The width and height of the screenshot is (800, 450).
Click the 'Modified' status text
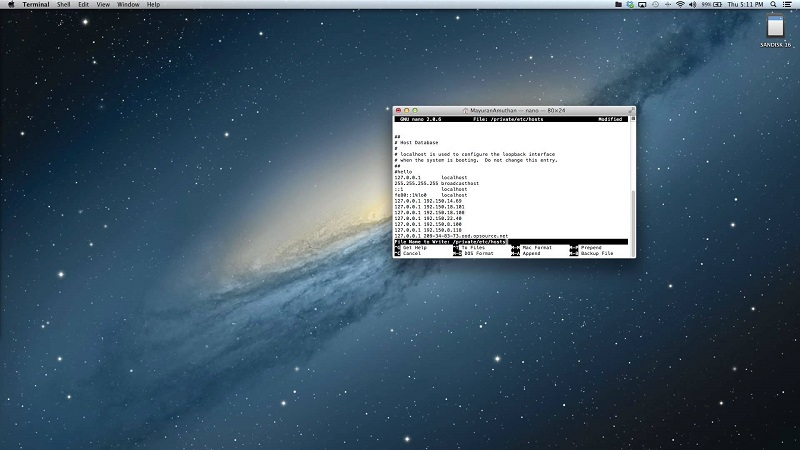(610, 119)
